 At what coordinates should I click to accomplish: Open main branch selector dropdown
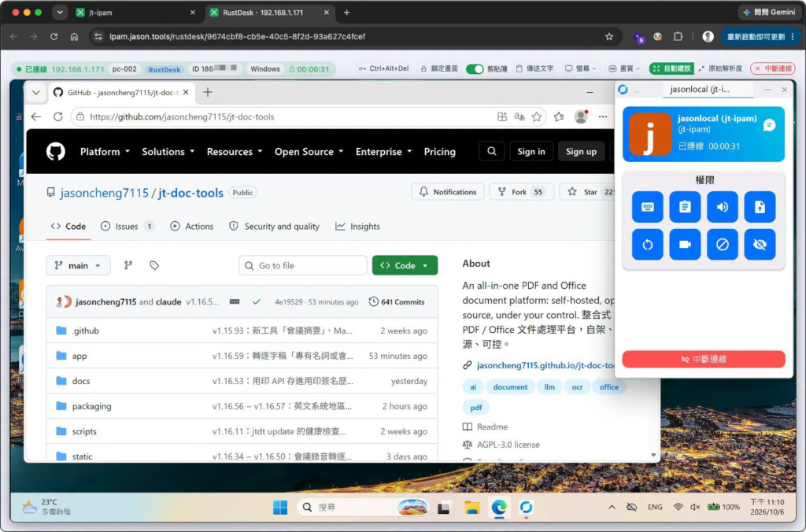78,265
